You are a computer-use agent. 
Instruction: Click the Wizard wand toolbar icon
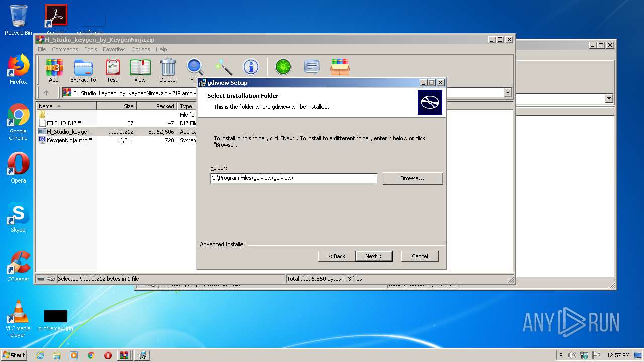223,67
